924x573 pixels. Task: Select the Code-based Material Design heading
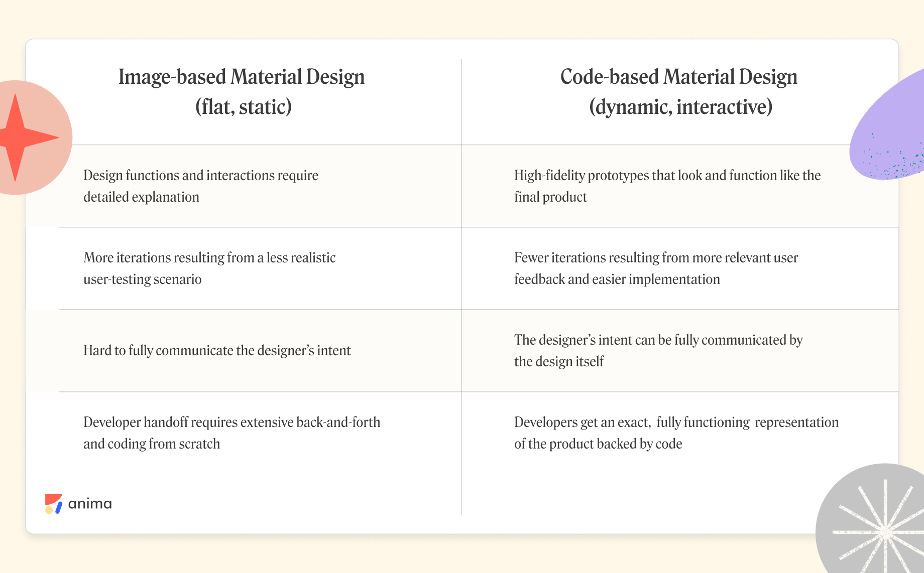point(678,77)
